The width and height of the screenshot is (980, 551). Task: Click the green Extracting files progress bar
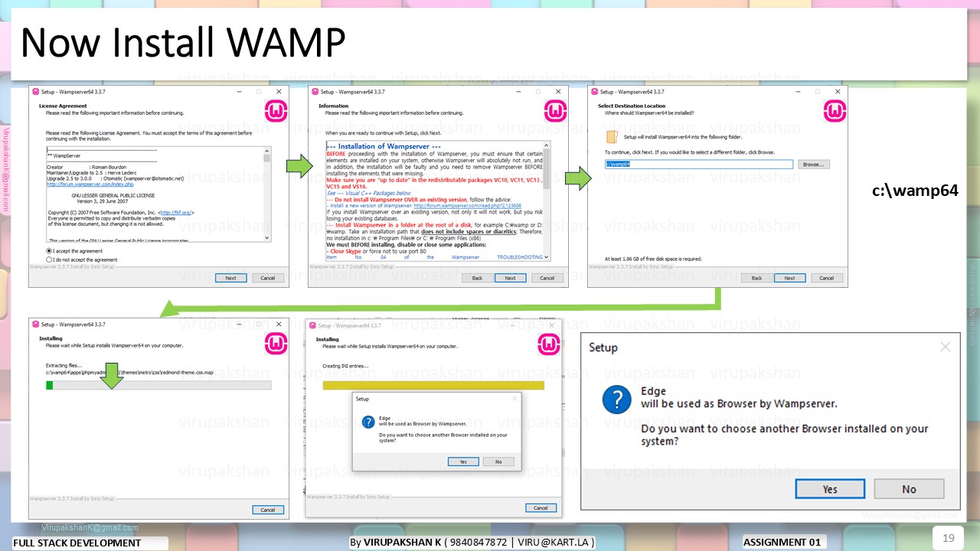coord(158,385)
